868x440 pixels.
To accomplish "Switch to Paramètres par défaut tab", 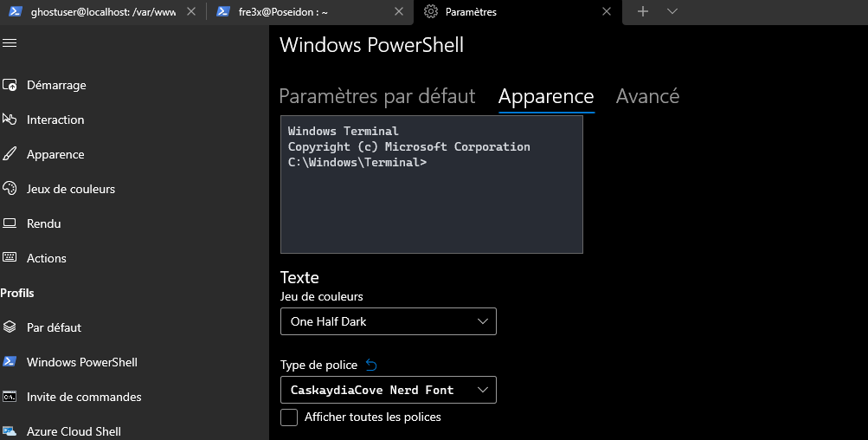I will click(377, 96).
